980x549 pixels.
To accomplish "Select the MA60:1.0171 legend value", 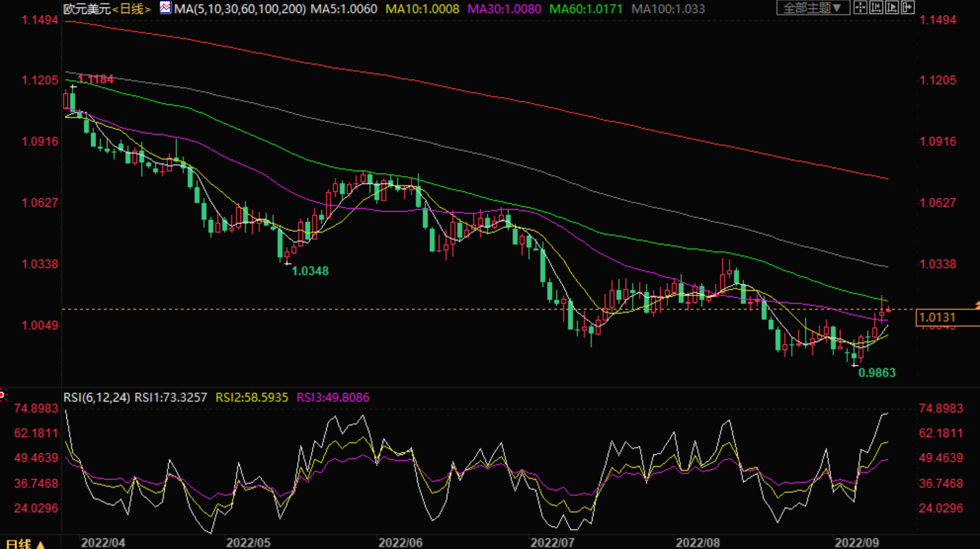I will tap(585, 9).
